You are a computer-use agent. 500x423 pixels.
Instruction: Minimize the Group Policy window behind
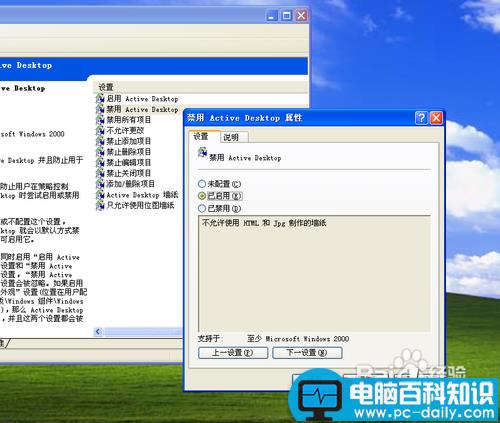click(x=272, y=16)
